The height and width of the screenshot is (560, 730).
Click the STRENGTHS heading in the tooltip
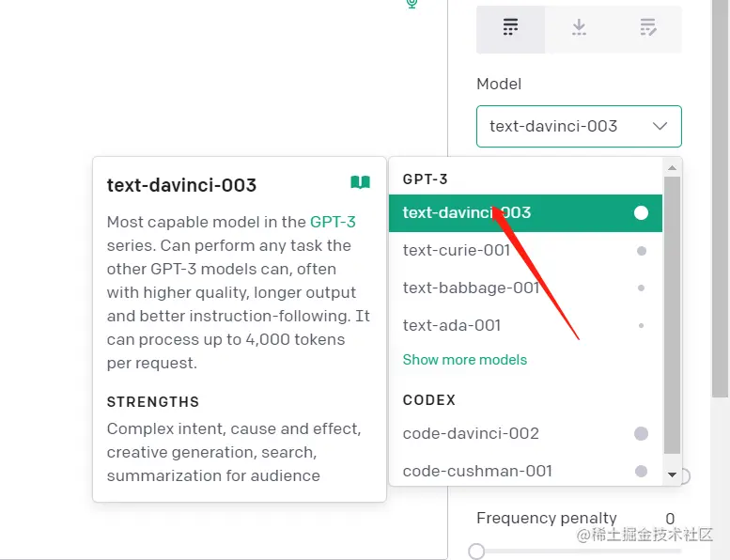click(x=153, y=402)
